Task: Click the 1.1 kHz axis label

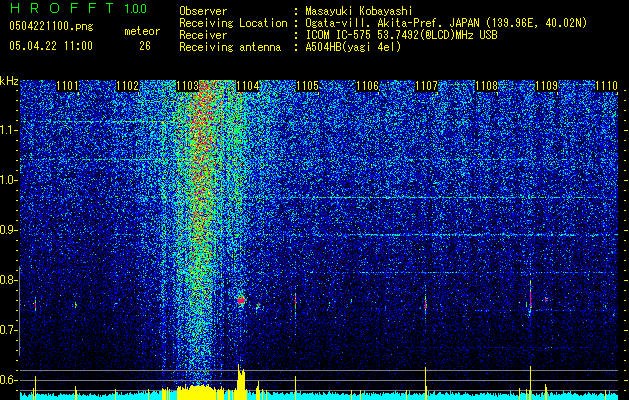Action: [9, 130]
